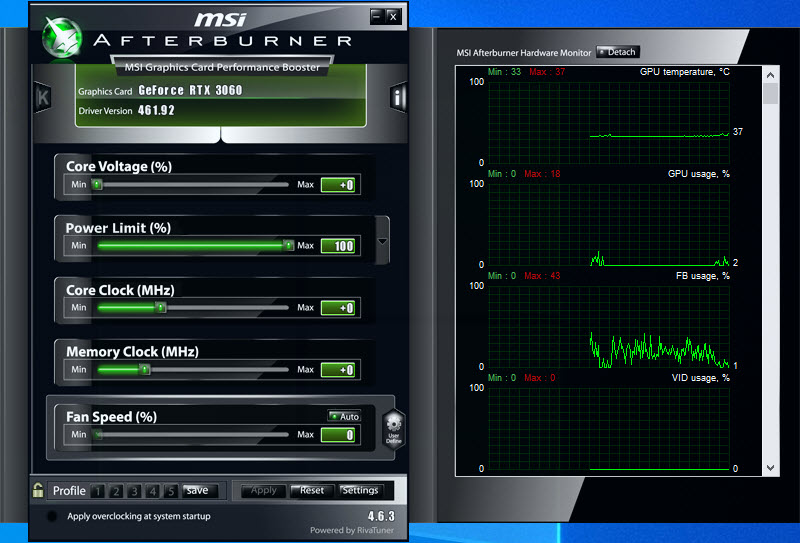Click the Memory Clock slider handle

(145, 369)
